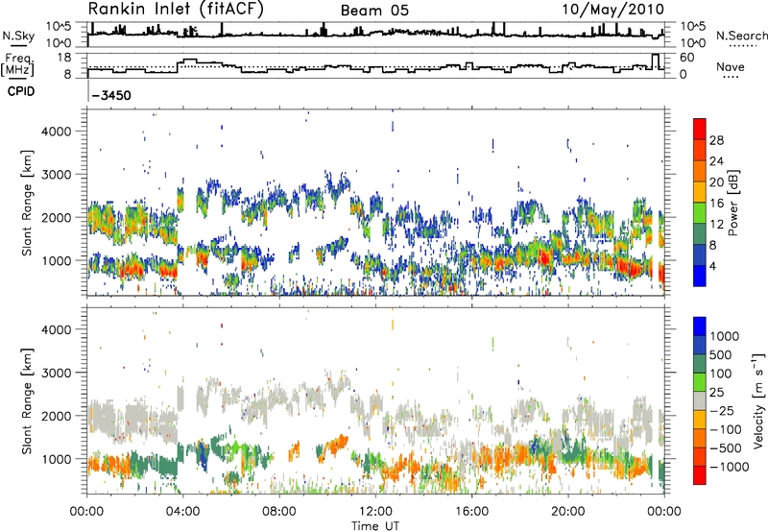Select the '60' tick on Nave axis
The height and width of the screenshot is (532, 768).
[x=687, y=58]
